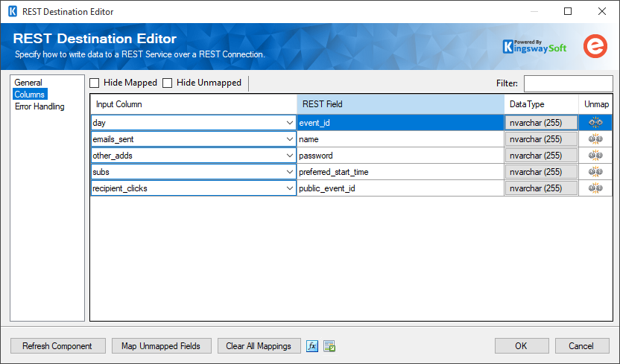This screenshot has width=620, height=364.
Task: Open the input column dropdown for event_id
Action: [x=289, y=123]
